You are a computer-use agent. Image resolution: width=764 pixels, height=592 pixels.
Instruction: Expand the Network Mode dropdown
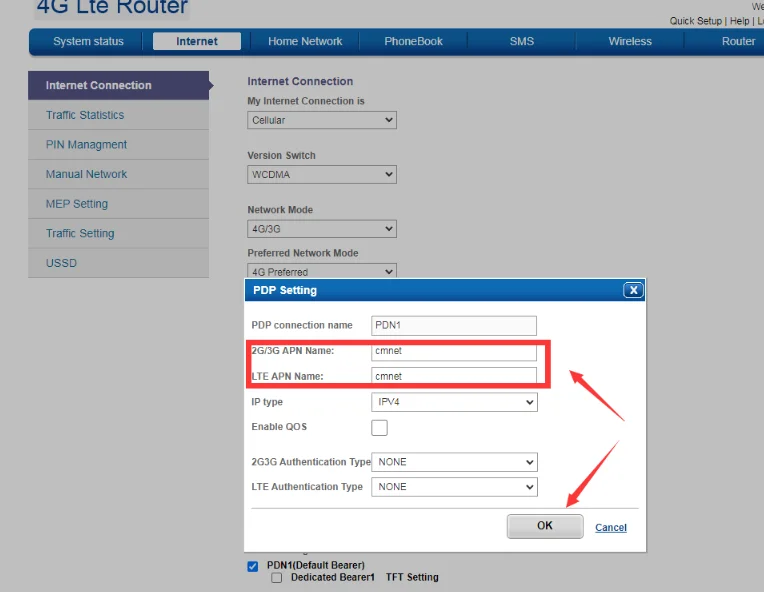point(321,229)
